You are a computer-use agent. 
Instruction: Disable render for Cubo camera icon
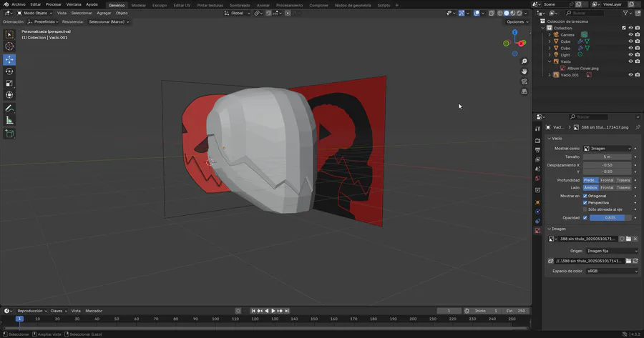pos(638,48)
